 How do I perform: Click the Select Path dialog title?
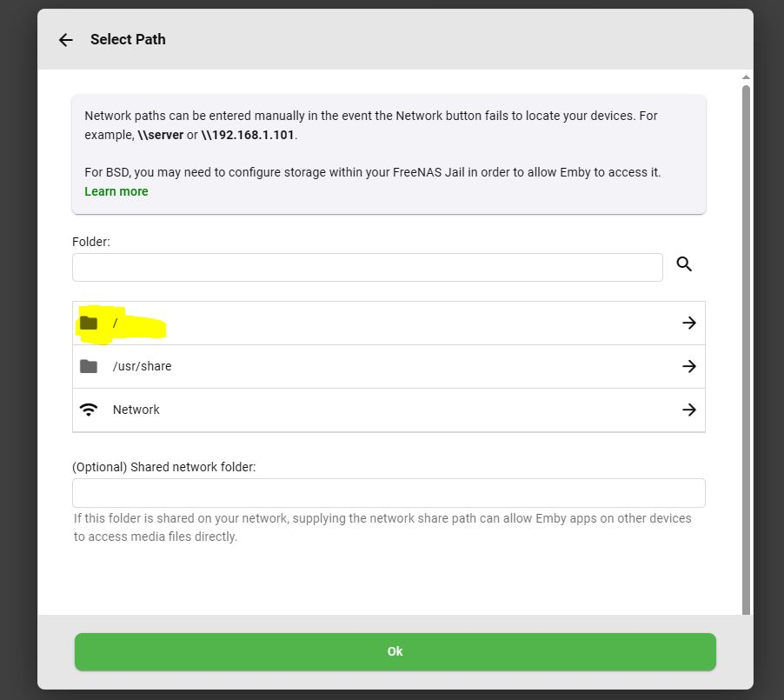[x=128, y=39]
